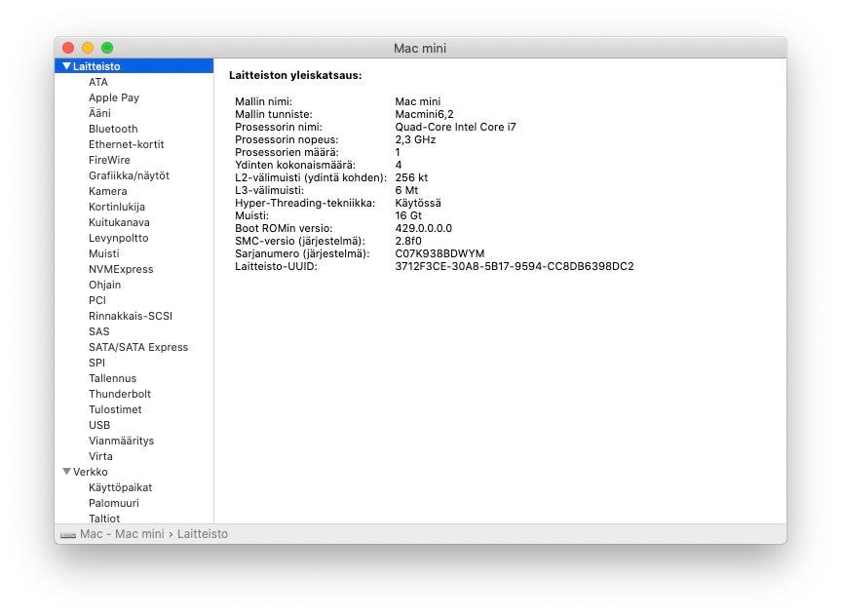The height and width of the screenshot is (616, 841).
Task: Click the 'Ydinten kokonaismäärä:' label
Action: click(295, 165)
